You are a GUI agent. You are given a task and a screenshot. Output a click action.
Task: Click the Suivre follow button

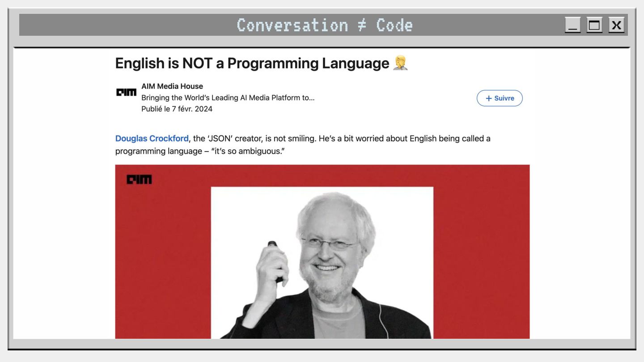click(x=500, y=98)
